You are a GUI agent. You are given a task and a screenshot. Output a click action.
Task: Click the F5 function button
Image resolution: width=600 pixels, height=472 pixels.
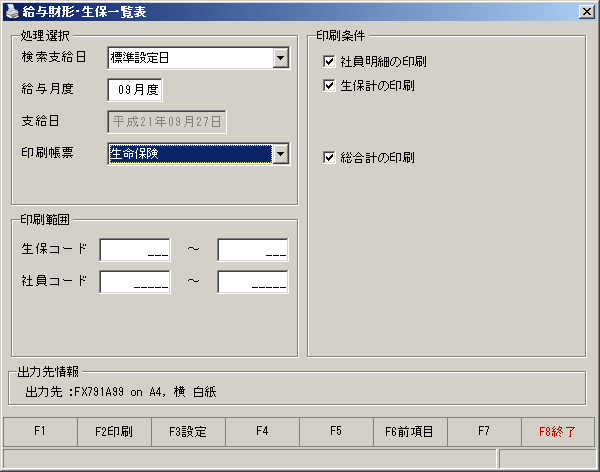(x=336, y=431)
